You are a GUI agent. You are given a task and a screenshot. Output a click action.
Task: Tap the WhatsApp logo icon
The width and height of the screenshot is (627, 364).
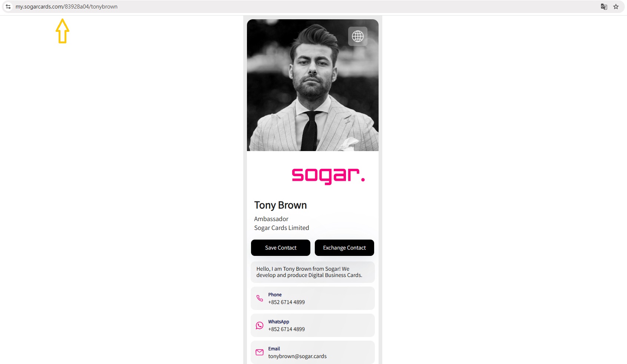(x=260, y=325)
